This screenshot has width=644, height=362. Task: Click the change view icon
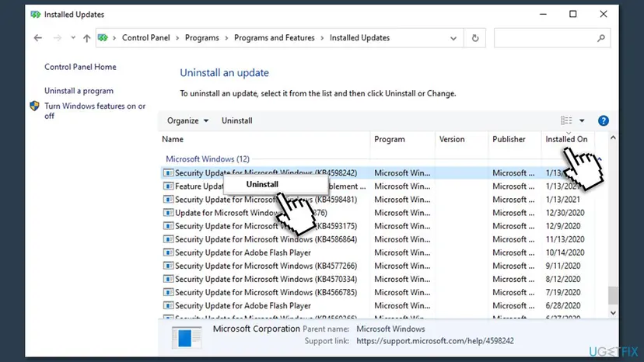pos(566,120)
